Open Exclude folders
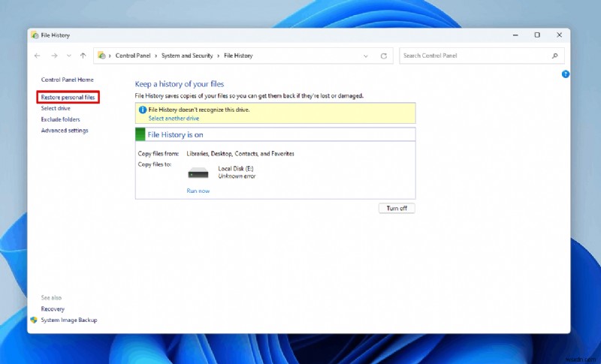The width and height of the screenshot is (601, 364). pos(61,119)
